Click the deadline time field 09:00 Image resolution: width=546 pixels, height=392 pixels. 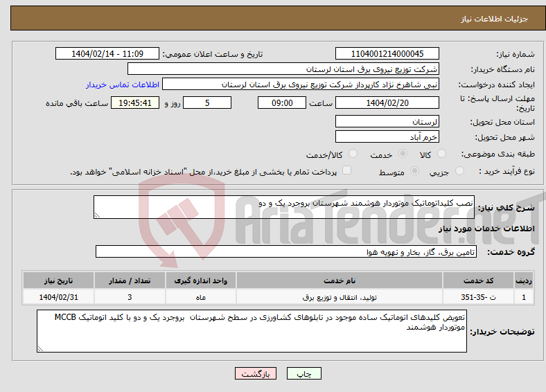pos(282,103)
